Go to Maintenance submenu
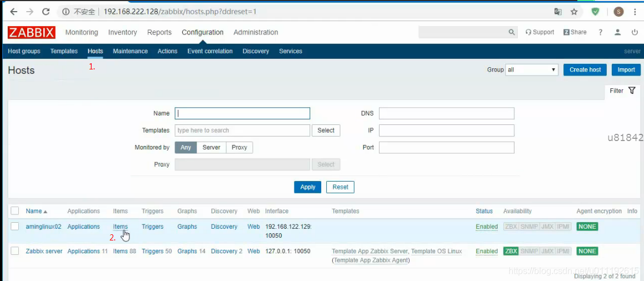The height and width of the screenshot is (281, 644). [x=130, y=51]
